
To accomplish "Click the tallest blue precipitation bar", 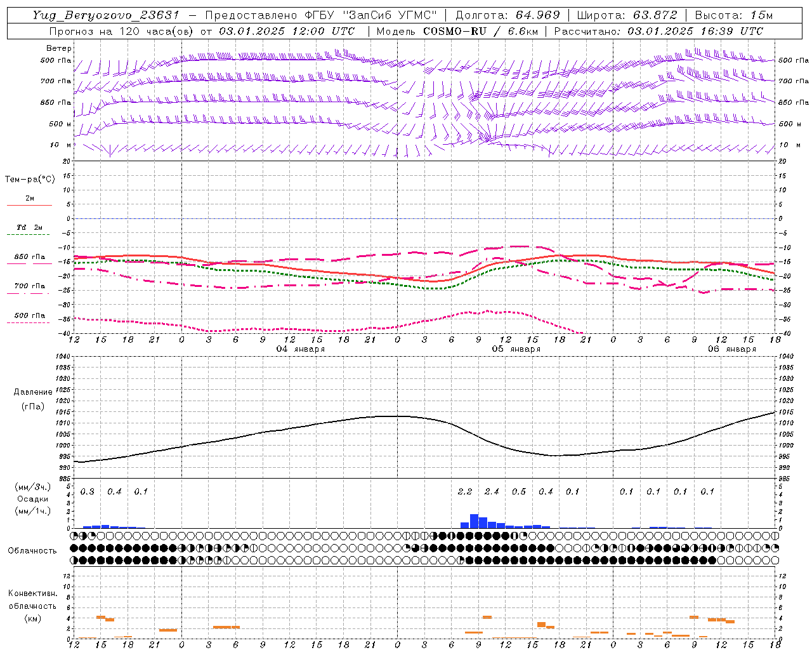I will [474, 521].
